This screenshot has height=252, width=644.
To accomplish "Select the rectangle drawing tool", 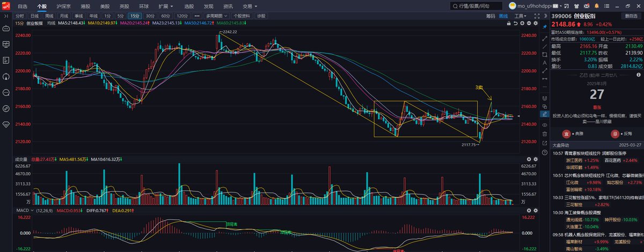I will pos(545,54).
